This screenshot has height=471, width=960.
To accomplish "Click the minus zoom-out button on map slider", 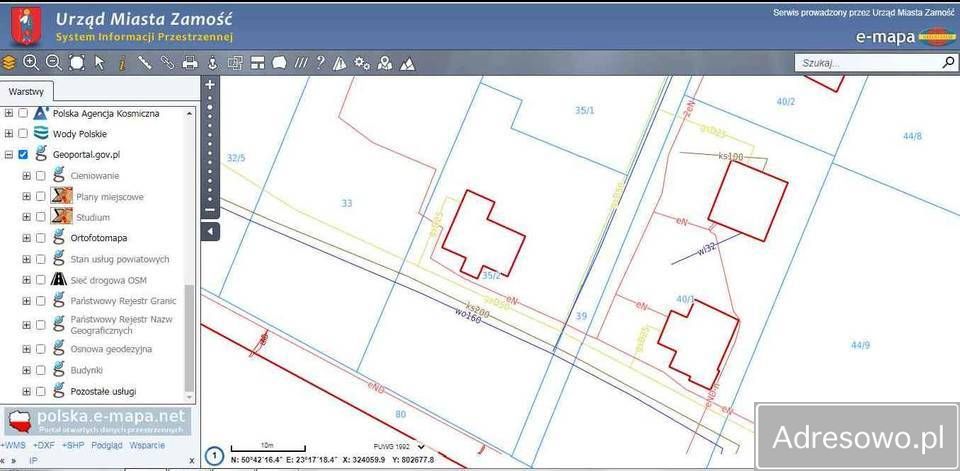I will 210,209.
